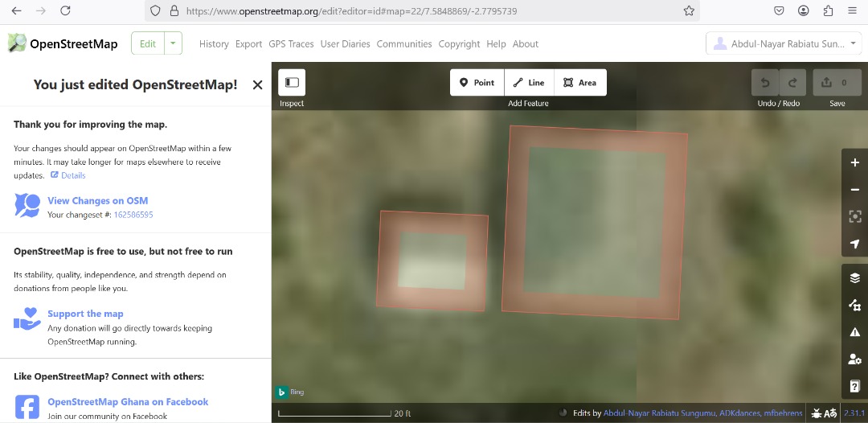Image resolution: width=868 pixels, height=423 pixels.
Task: Expand the Abdul-Nayar Rabiatu user dropdown
Action: pos(784,43)
